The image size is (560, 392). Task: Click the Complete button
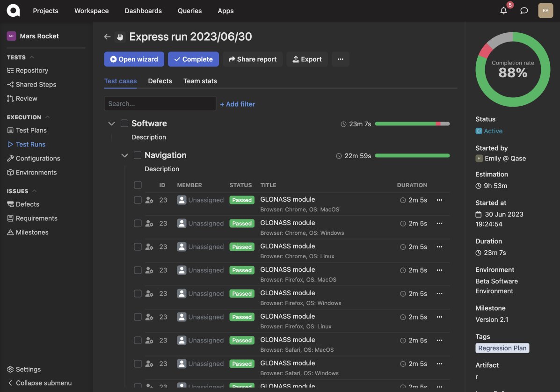point(193,59)
